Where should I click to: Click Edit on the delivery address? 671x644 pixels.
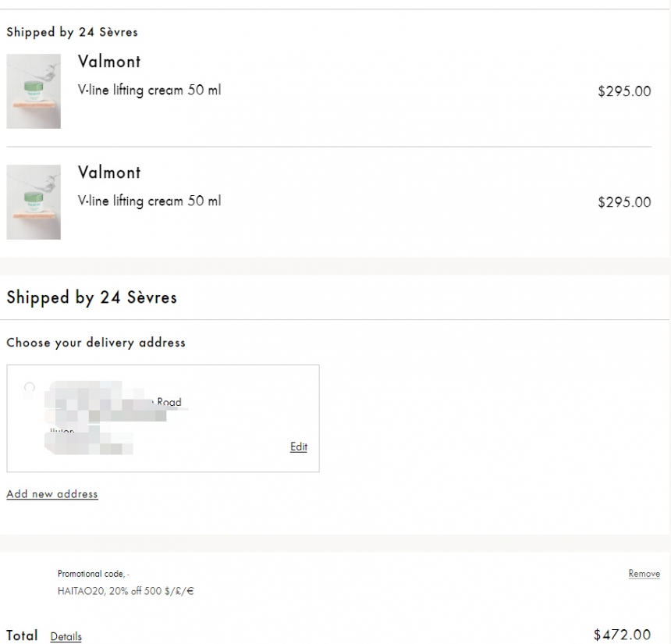coord(299,447)
